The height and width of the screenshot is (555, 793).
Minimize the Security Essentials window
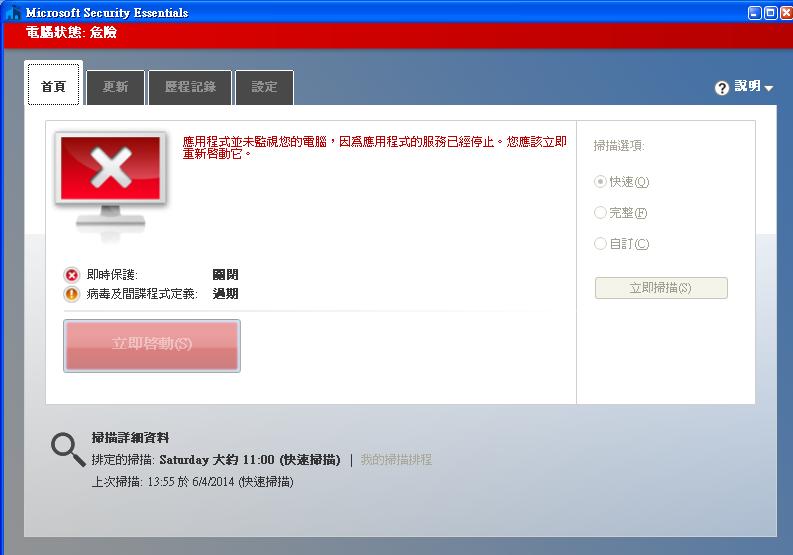pyautogui.click(x=755, y=13)
